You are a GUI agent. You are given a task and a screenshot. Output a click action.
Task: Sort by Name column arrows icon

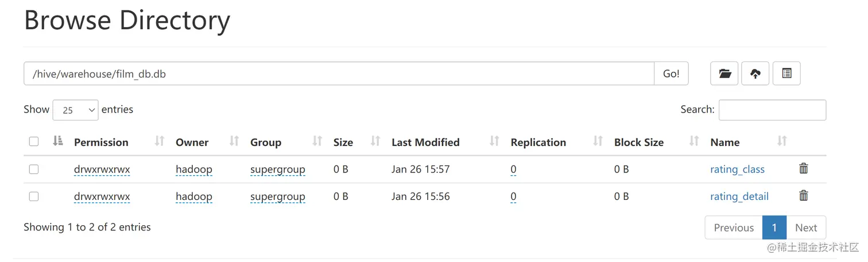point(782,141)
